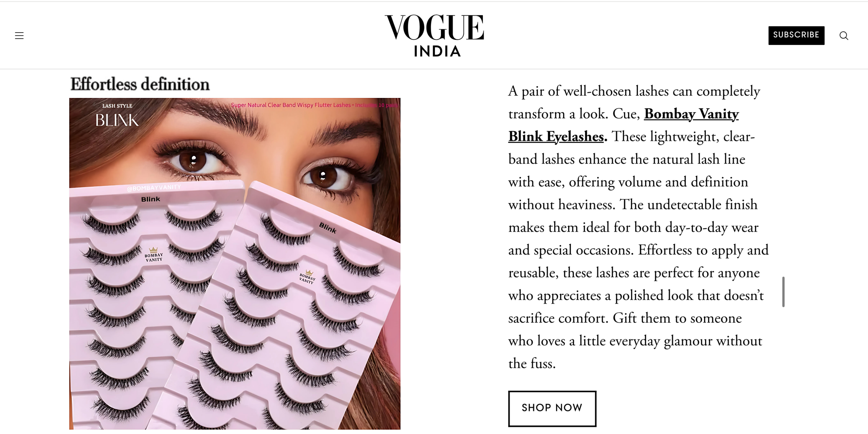
Task: Click the crown Bombay Vanity logo on left tray
Action: coord(154,254)
